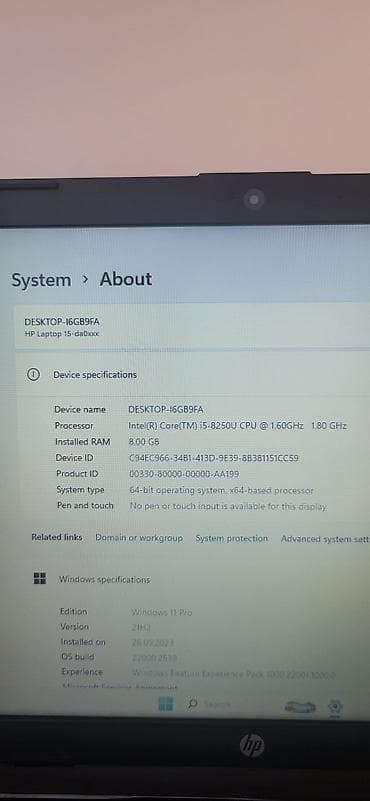Image resolution: width=370 pixels, height=801 pixels.
Task: Click the System type label
Action: pos(80,490)
